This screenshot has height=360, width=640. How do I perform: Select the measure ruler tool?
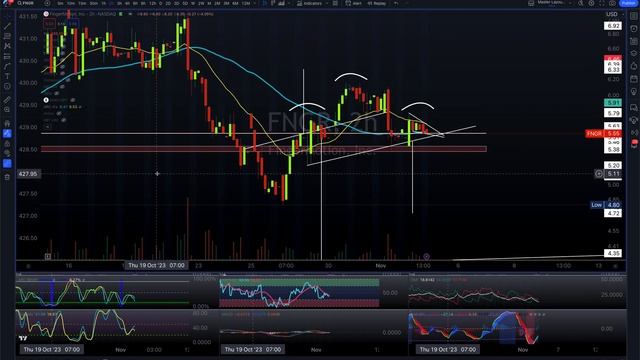click(x=7, y=100)
